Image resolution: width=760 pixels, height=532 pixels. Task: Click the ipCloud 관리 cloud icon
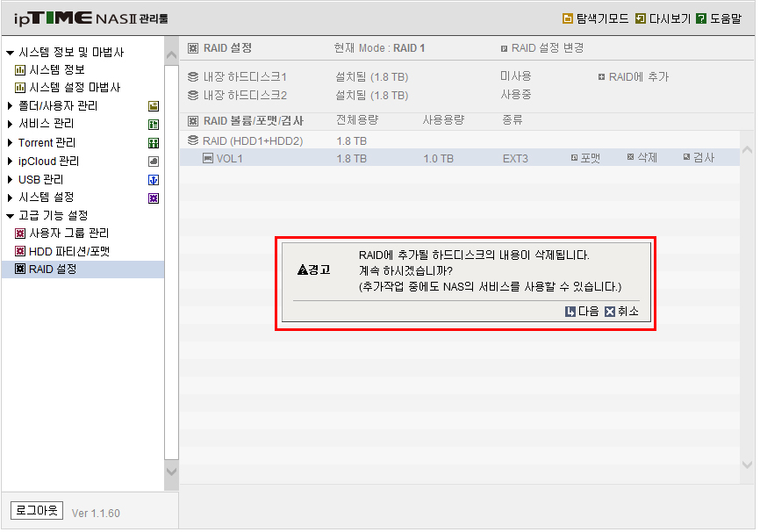coord(154,162)
